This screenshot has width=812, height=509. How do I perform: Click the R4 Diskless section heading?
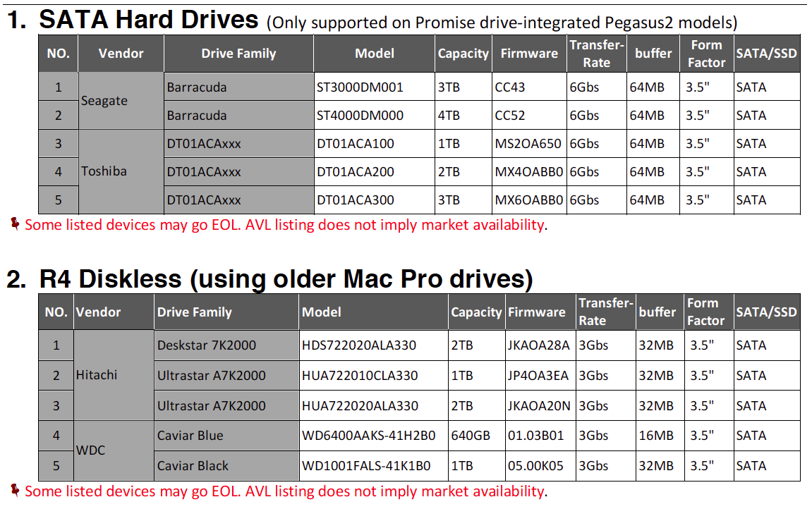click(286, 278)
